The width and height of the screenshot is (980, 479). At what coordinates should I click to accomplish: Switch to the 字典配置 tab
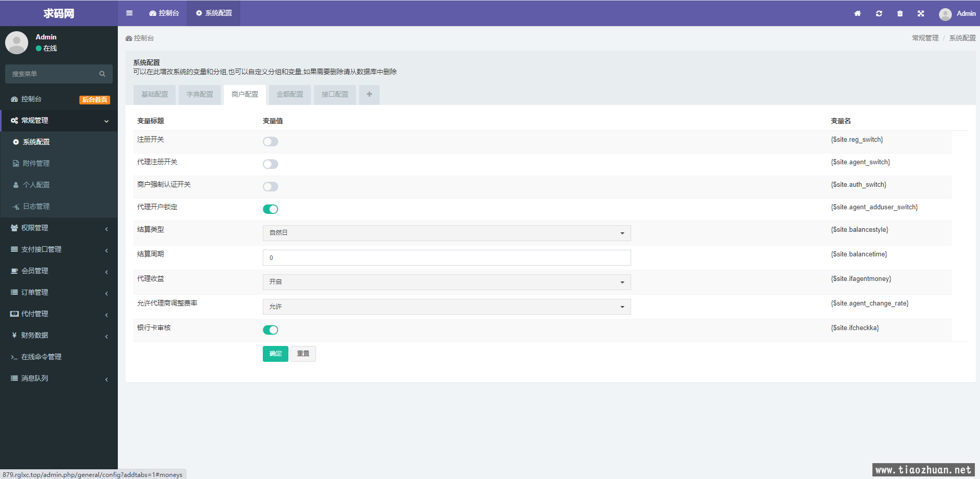tap(200, 95)
